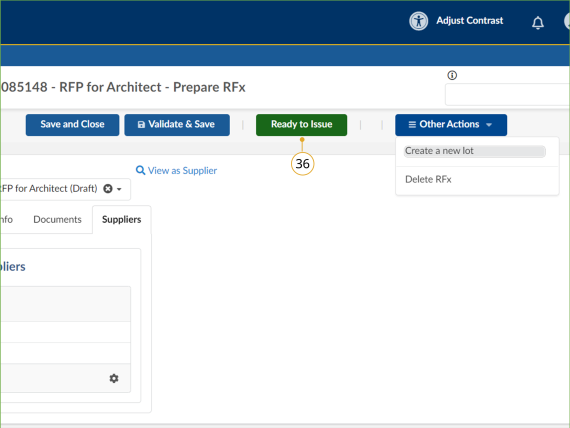
Task: Click the Save and Close button
Action: [72, 125]
